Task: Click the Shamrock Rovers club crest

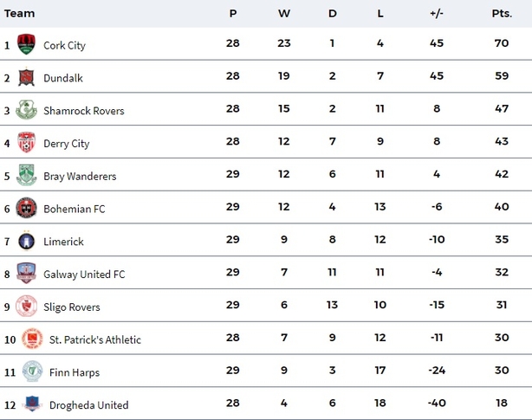Action: tap(27, 110)
